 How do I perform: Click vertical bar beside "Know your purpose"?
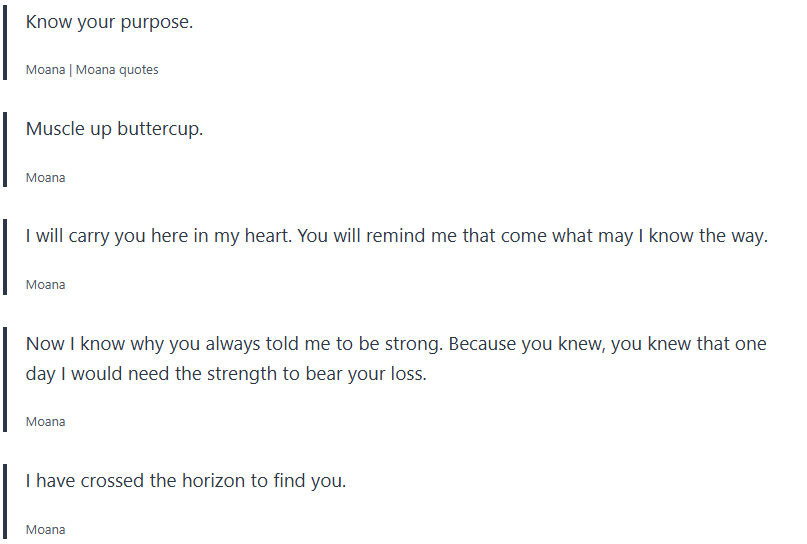[x=5, y=40]
